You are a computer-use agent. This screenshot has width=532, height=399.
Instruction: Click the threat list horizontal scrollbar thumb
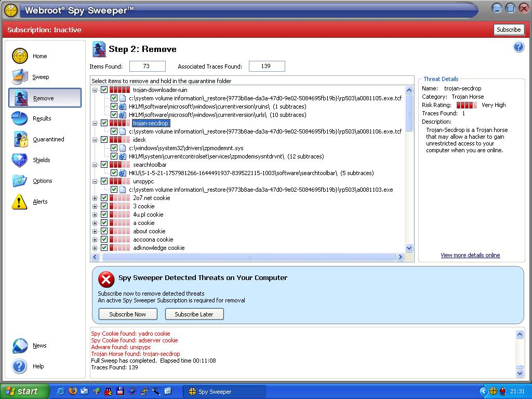(249, 257)
